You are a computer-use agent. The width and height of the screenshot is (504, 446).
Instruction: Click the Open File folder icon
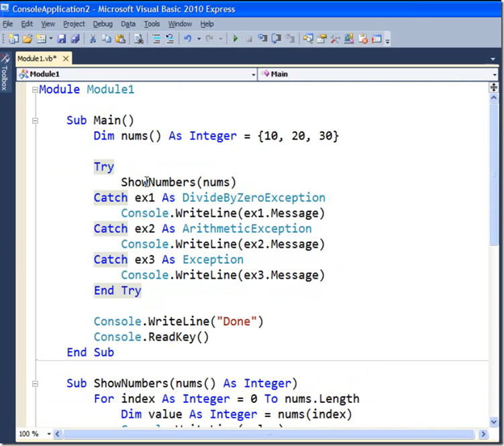[28, 39]
